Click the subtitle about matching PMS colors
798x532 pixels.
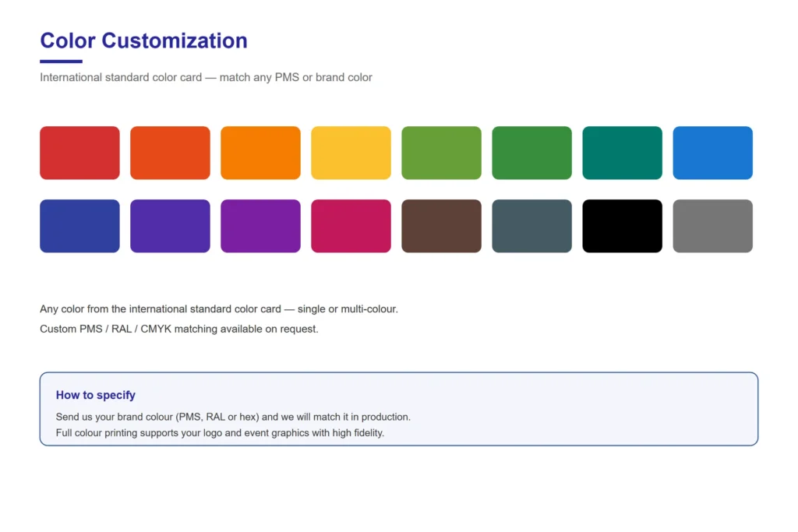click(206, 77)
